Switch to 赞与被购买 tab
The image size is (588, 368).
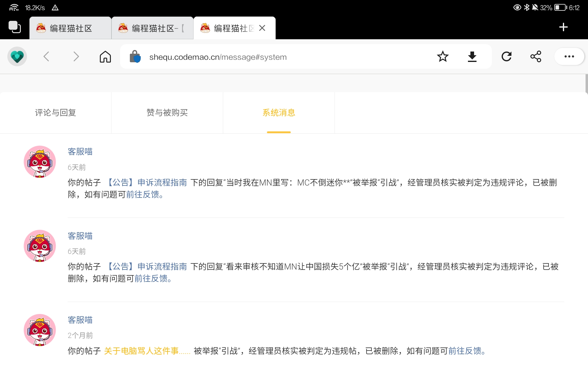(x=167, y=113)
